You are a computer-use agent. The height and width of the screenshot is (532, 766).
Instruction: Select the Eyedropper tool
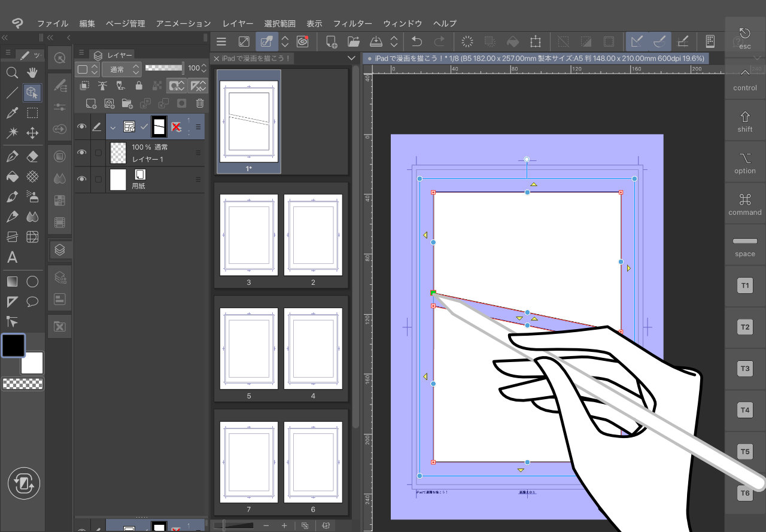pos(11,113)
